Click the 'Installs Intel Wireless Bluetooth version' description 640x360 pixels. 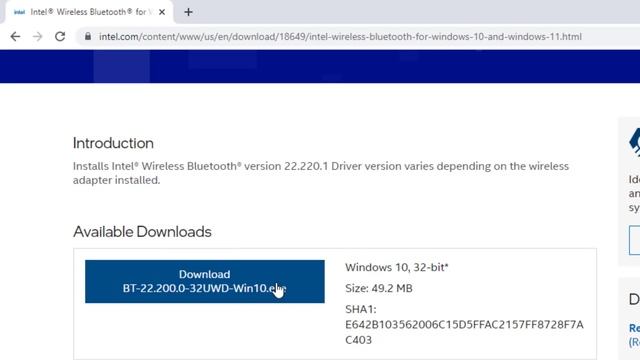coord(321,173)
